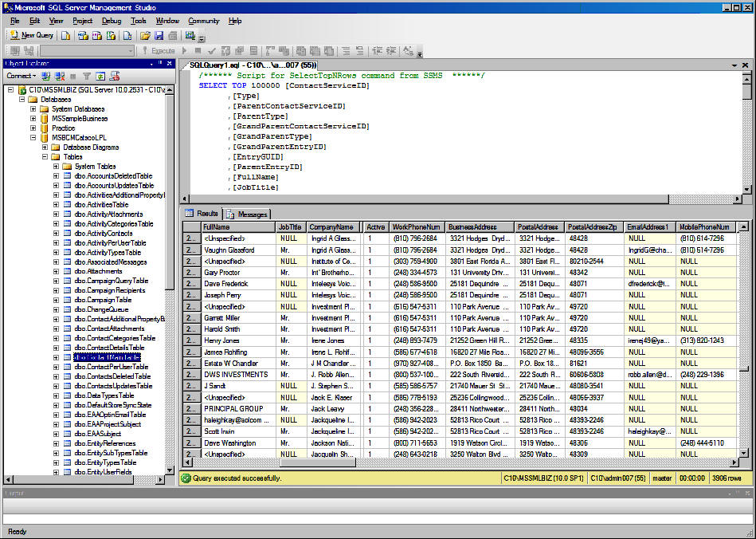Open the Edit menu
The height and width of the screenshot is (539, 756).
click(x=35, y=21)
